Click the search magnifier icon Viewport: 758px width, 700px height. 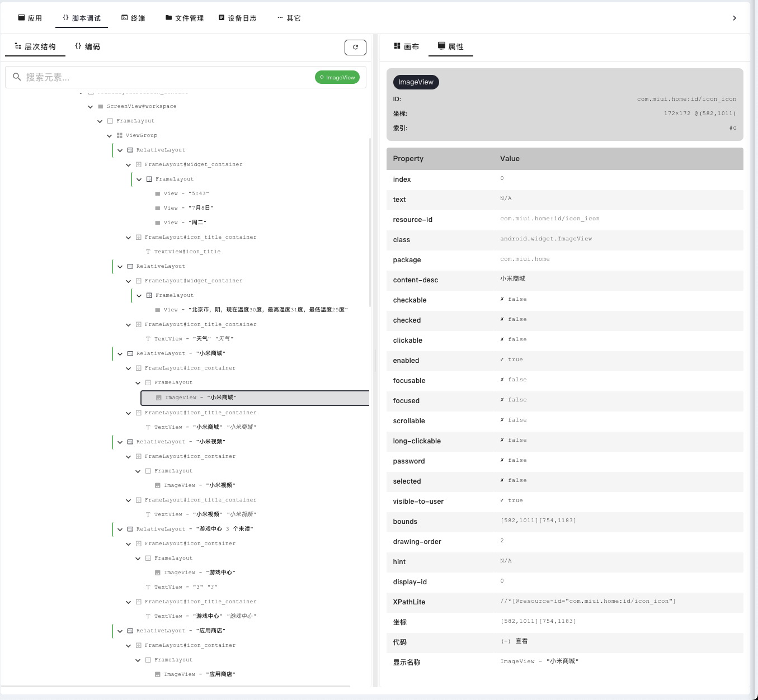[x=17, y=77]
